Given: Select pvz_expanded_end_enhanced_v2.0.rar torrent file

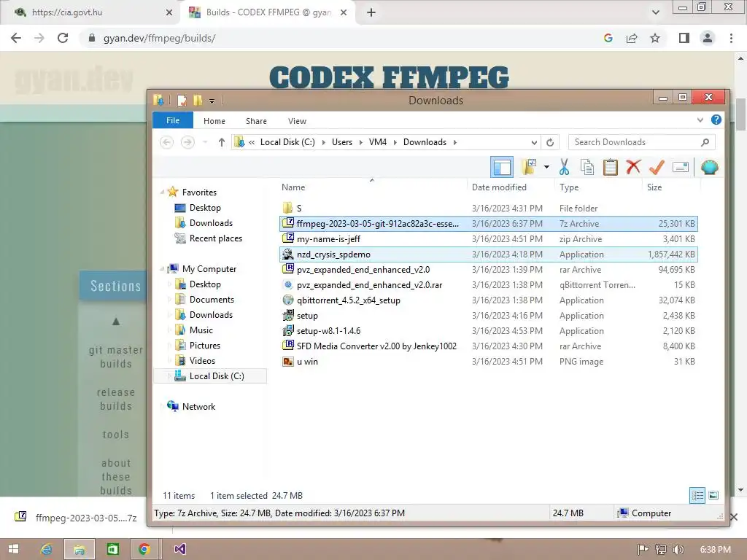Looking at the screenshot, I should (x=489, y=285).
